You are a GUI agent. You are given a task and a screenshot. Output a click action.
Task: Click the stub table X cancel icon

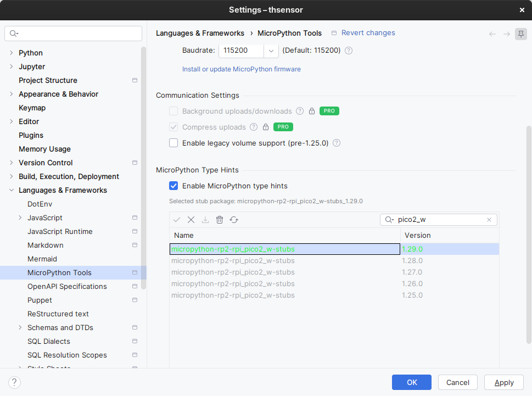point(191,220)
